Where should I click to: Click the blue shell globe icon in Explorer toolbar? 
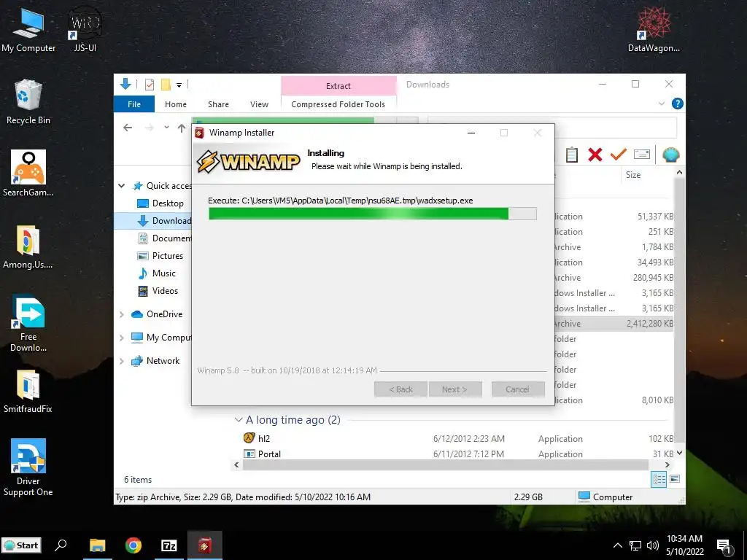[671, 155]
